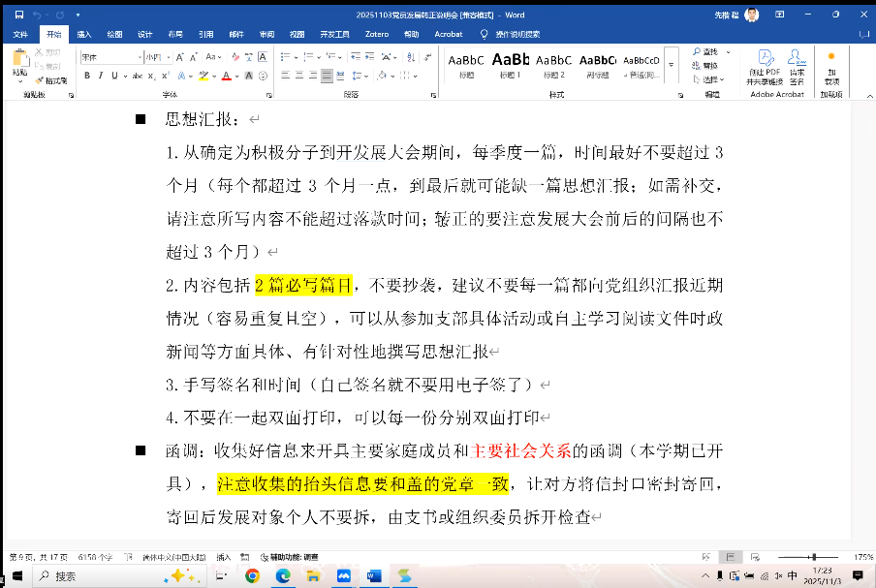Apply italic formatting
Image resolution: width=876 pixels, height=588 pixels.
101,76
